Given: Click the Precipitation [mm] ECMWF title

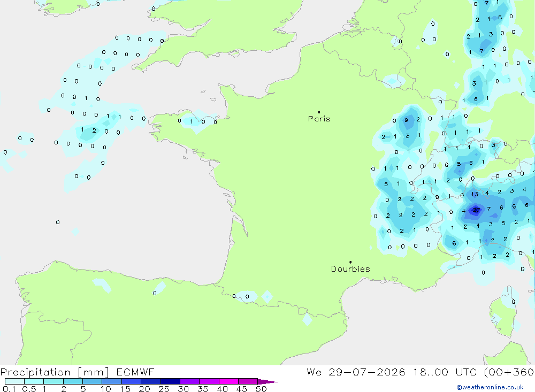Looking at the screenshot, I should coord(78,372).
